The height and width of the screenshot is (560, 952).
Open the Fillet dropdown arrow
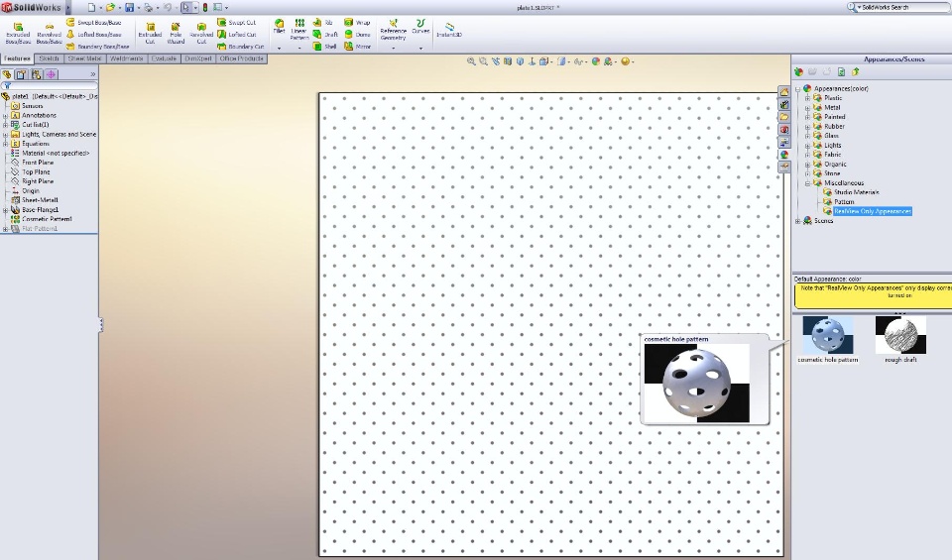click(x=280, y=48)
